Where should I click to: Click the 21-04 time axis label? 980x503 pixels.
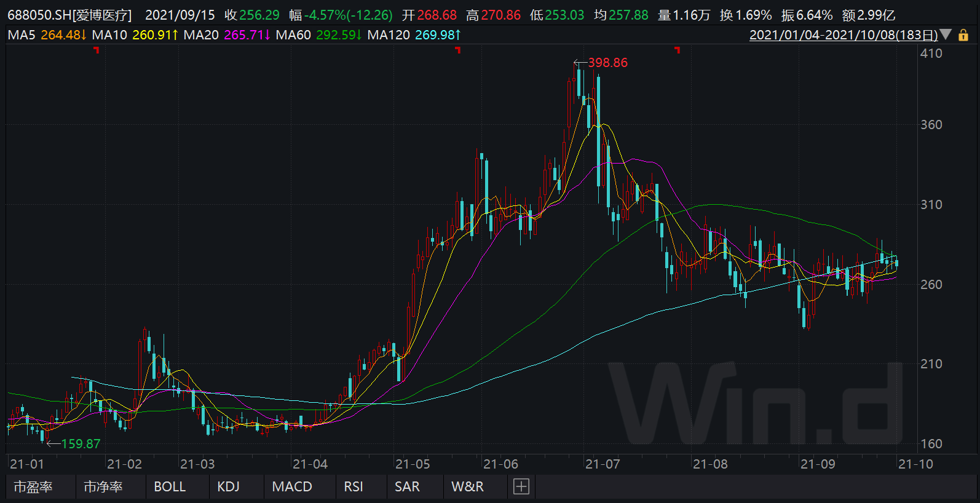pos(310,464)
